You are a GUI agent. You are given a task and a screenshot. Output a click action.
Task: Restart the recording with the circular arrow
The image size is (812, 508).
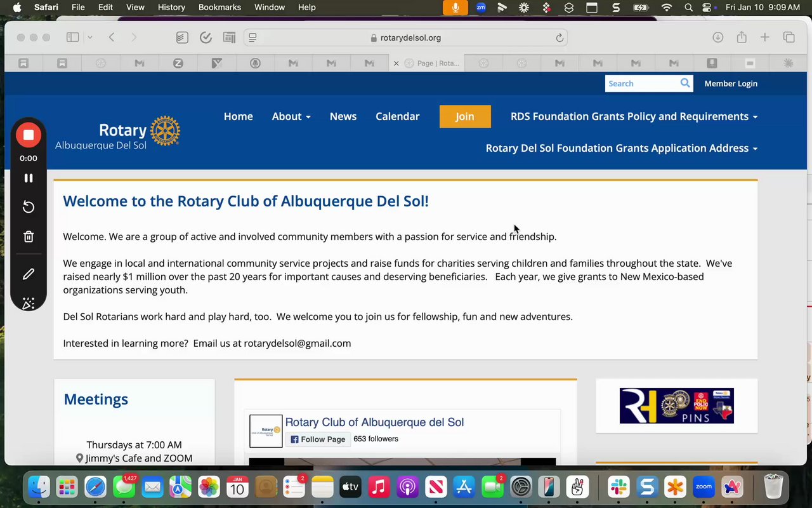click(x=29, y=207)
